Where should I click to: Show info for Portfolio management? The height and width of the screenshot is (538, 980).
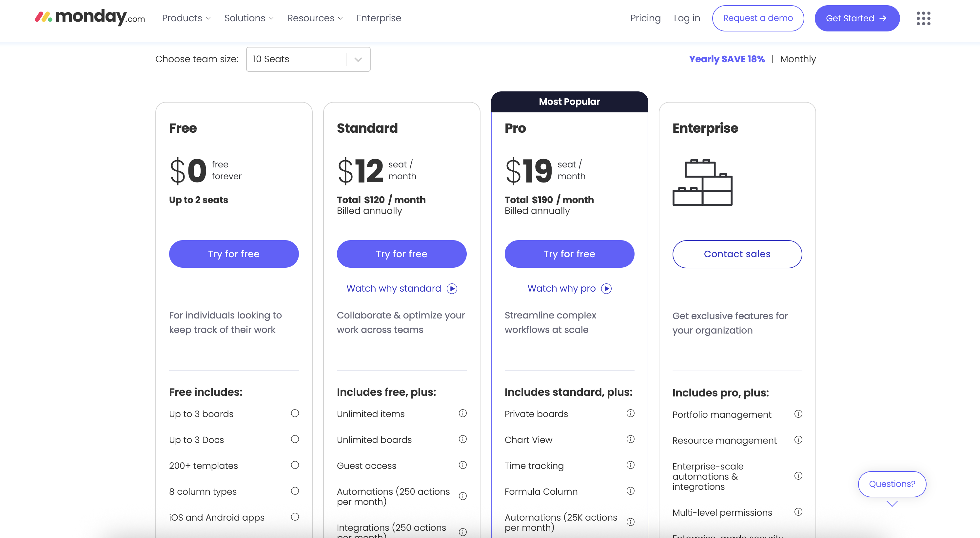pyautogui.click(x=798, y=414)
